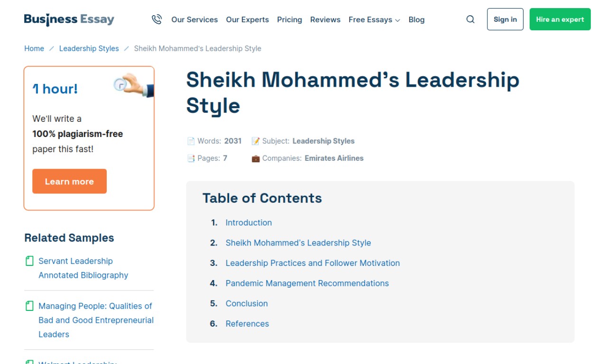Open the search magnifier icon
Screen dimensions: 607x364
(x=470, y=19)
